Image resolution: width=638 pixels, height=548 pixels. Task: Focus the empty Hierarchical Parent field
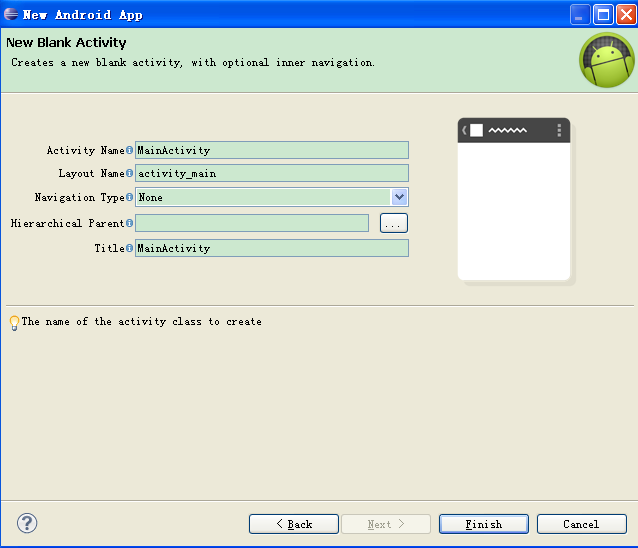click(252, 223)
